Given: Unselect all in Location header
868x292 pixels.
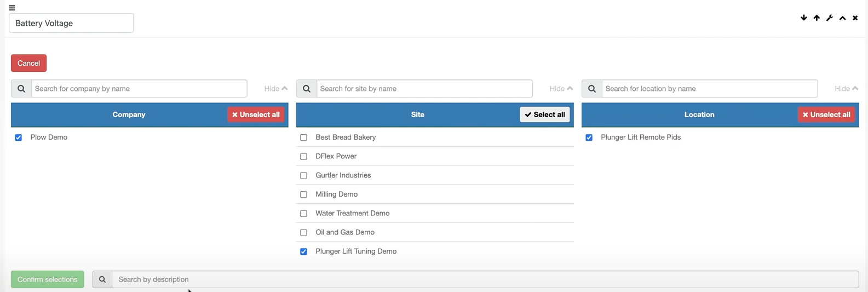Looking at the screenshot, I should pos(826,114).
